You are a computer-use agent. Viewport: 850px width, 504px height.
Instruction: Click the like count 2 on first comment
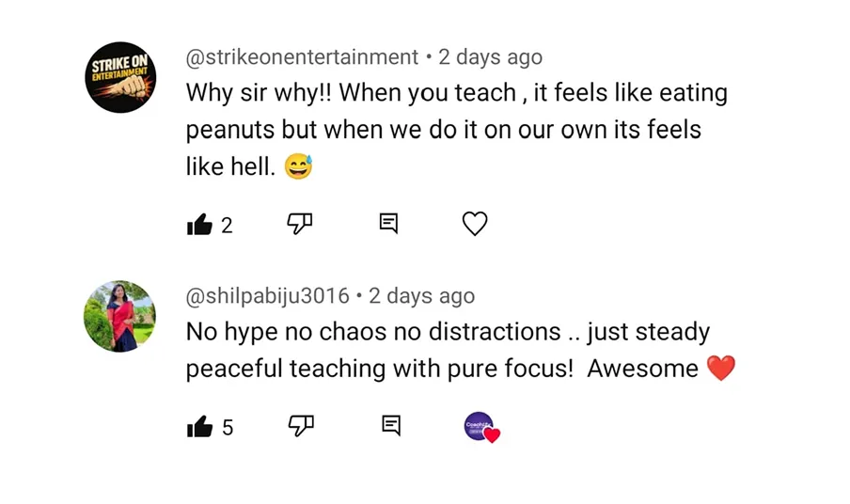[x=227, y=226]
